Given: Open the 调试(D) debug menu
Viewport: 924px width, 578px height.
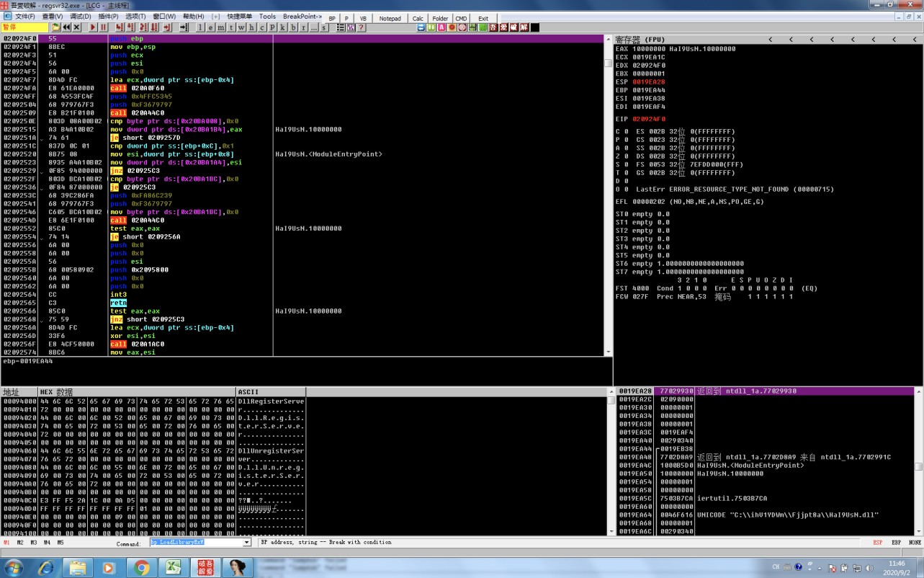Looking at the screenshot, I should point(80,17).
